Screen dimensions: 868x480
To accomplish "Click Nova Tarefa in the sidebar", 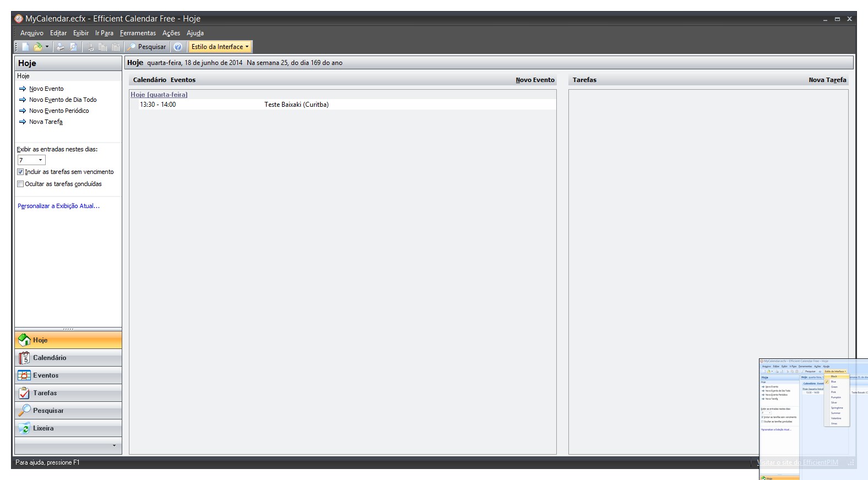I will coord(46,122).
